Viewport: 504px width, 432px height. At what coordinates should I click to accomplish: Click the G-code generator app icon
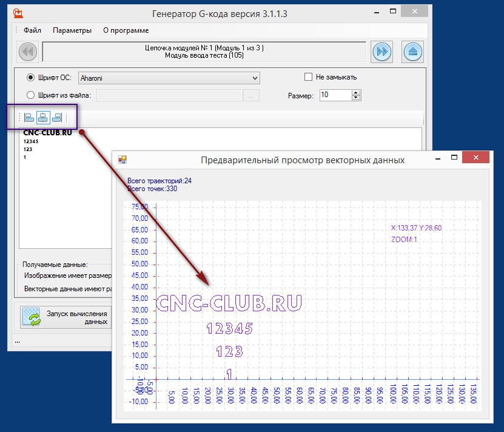18,13
